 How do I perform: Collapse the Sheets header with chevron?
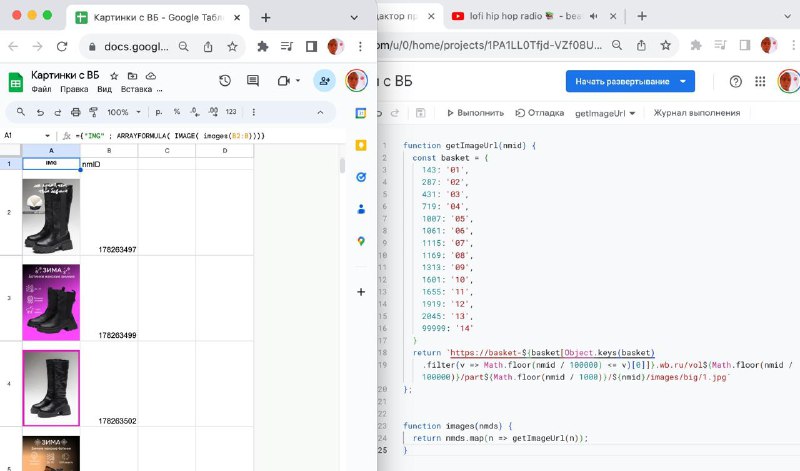[320, 112]
